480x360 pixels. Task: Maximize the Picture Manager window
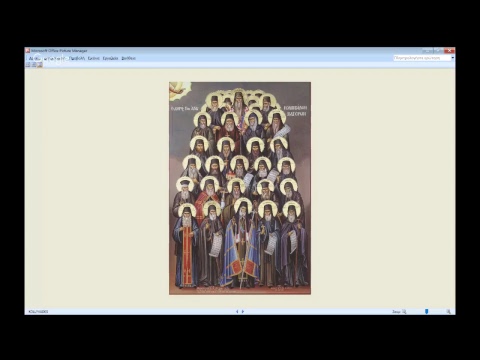[x=438, y=50]
